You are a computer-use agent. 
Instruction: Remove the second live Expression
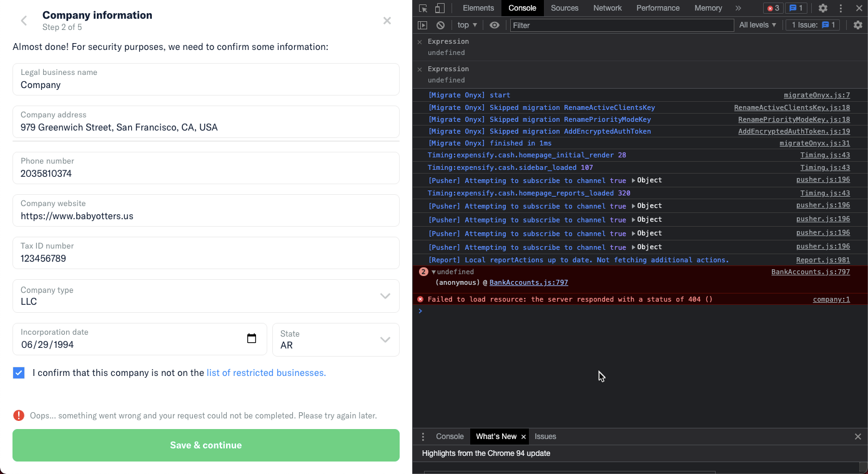pyautogui.click(x=420, y=69)
